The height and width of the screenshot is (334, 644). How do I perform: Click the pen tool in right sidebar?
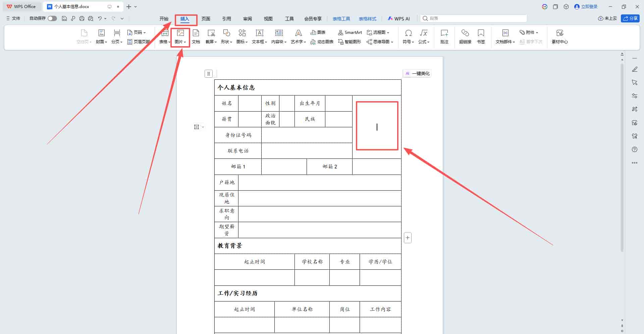point(635,69)
